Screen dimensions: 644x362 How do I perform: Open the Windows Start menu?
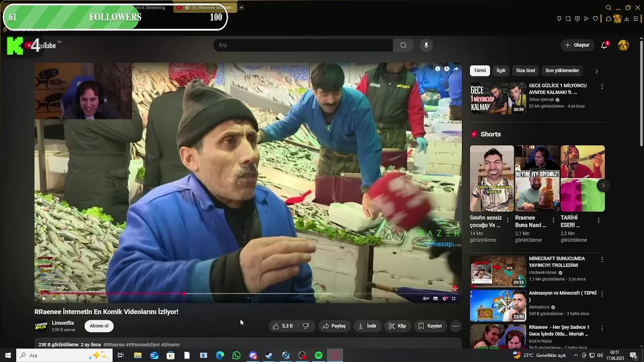coord(8,355)
